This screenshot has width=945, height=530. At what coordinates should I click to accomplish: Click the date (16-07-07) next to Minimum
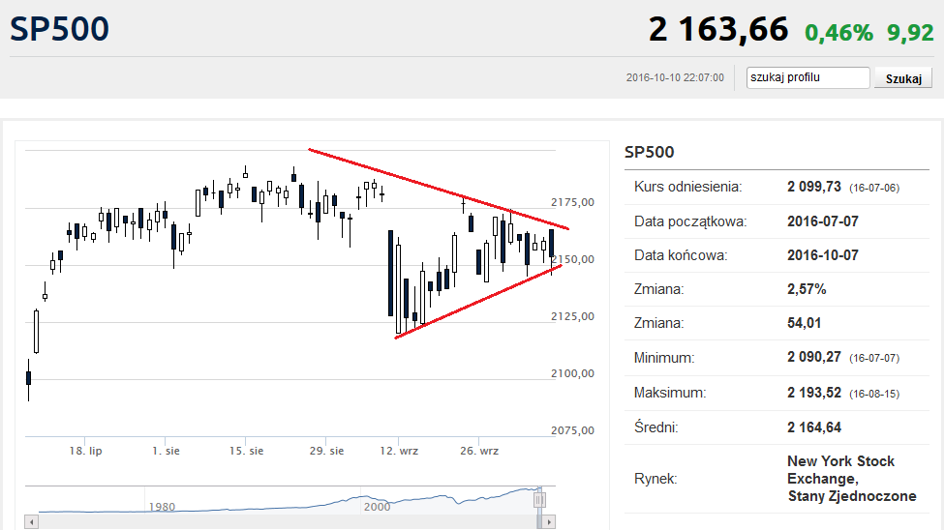tap(874, 358)
